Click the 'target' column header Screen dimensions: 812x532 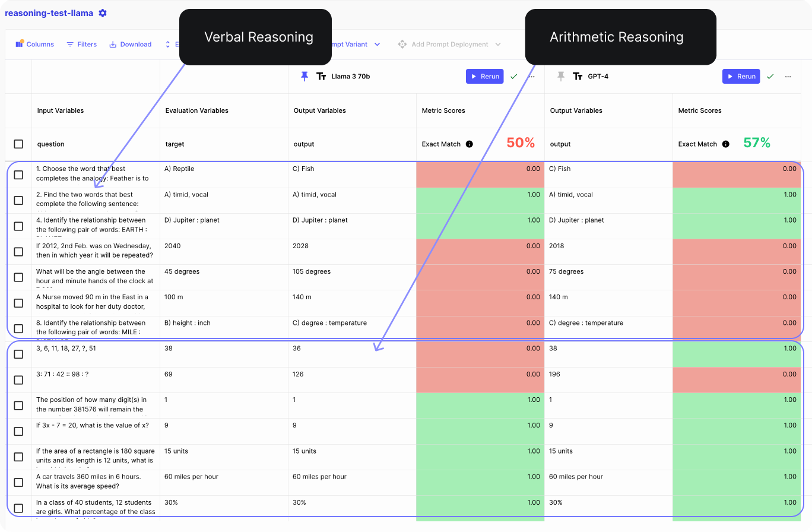coord(175,144)
